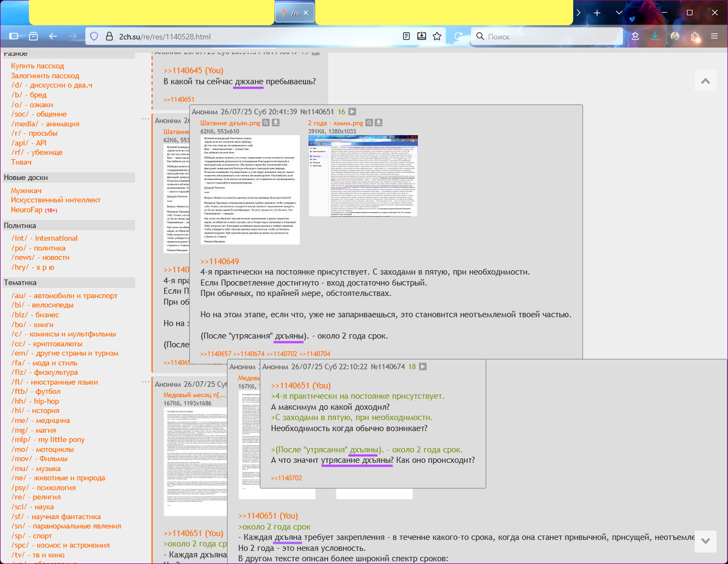Jump to page top with up arrow

point(706,81)
